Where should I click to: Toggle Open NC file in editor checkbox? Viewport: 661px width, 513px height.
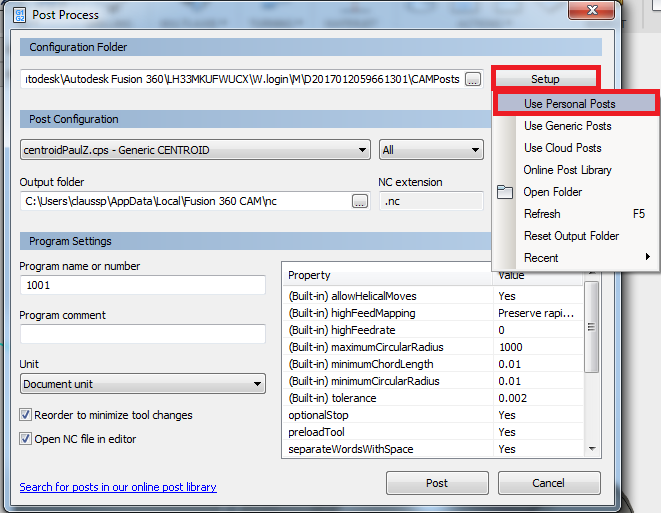pos(25,439)
